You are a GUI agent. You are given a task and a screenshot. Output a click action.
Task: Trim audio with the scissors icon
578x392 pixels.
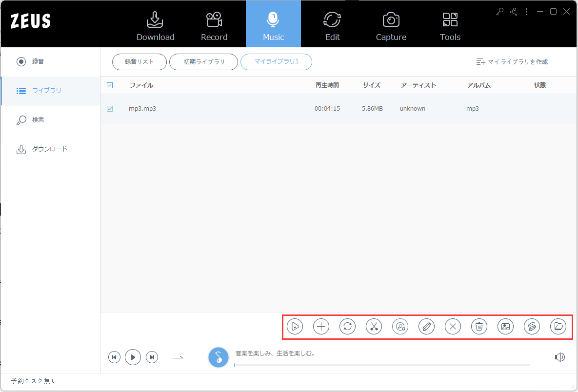click(x=374, y=326)
